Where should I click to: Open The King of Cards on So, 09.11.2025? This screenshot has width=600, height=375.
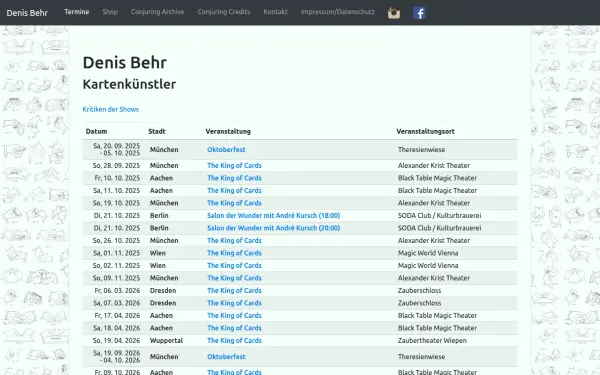coord(234,278)
